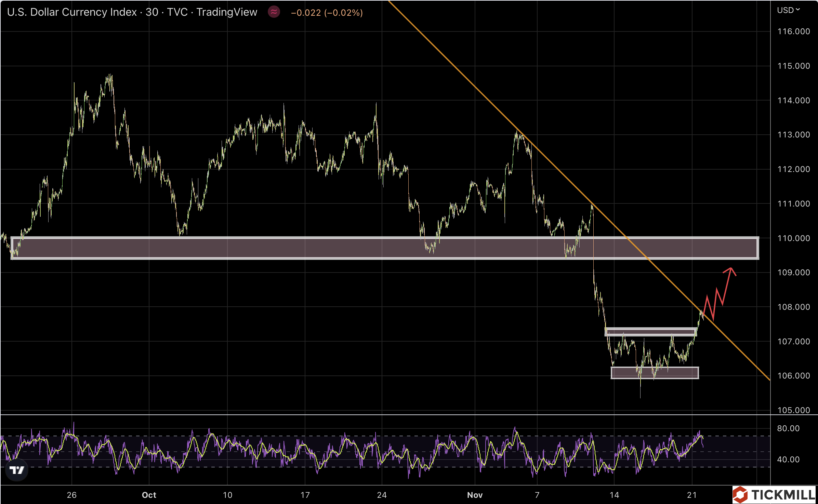Screen dimensions: 818x504
Task: Click the TradingView logo badge
Action: [17, 470]
